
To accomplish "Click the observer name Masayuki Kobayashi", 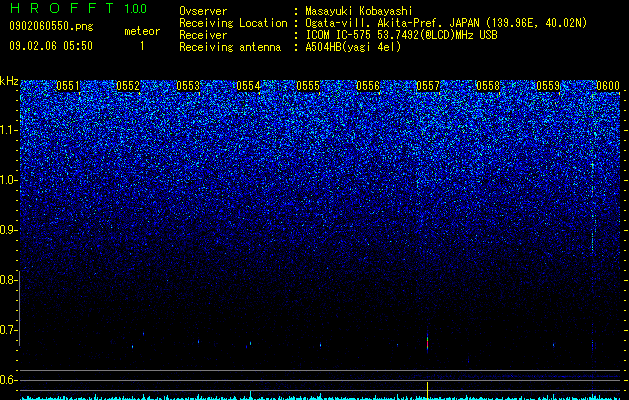I will tap(358, 11).
